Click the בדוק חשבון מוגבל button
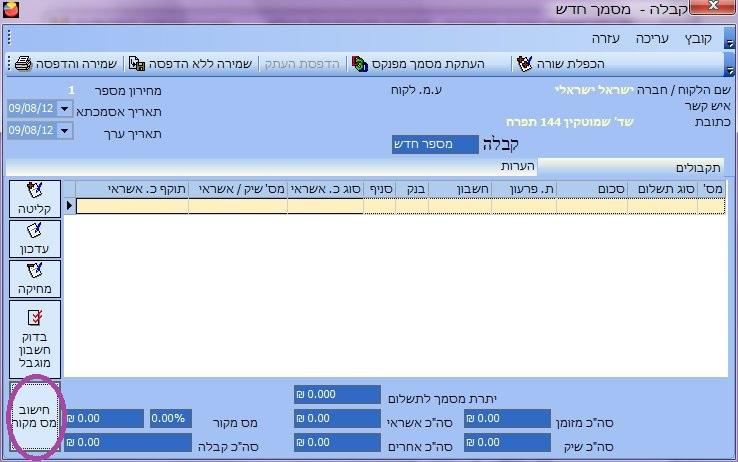This screenshot has height=462, width=738. (35, 339)
